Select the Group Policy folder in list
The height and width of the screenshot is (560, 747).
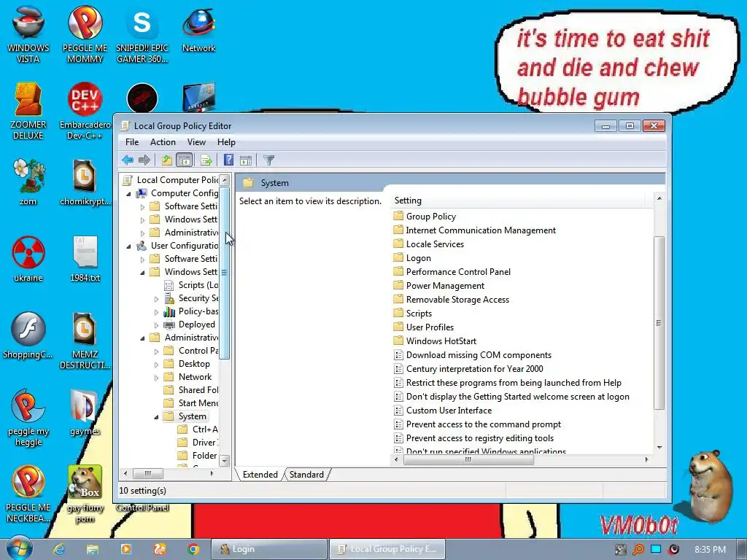425,216
